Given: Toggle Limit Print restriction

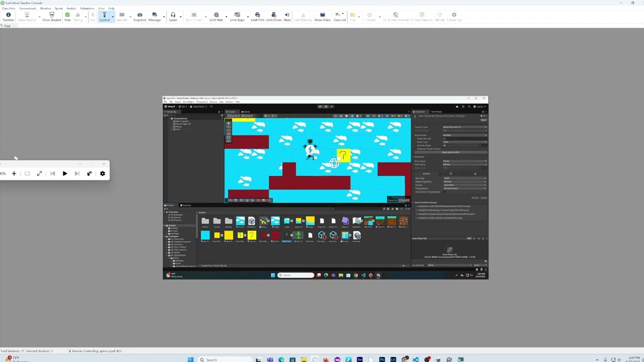Looking at the screenshot, I should (x=258, y=17).
